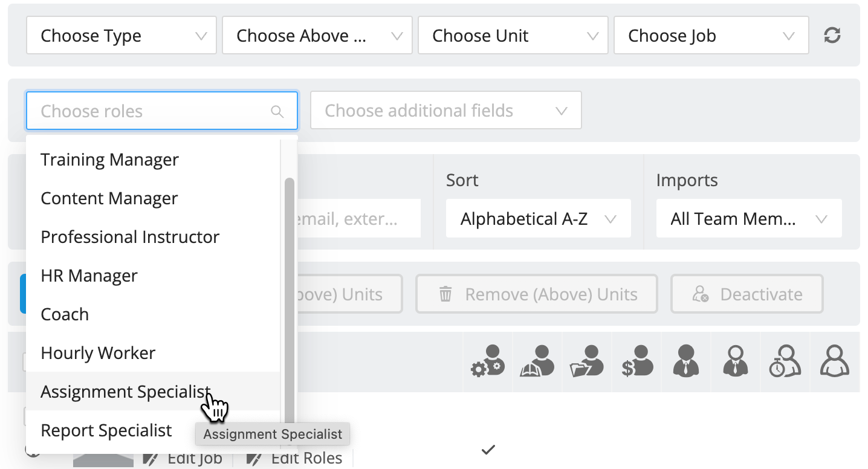Click the person-with-stopwatch role icon
The image size is (868, 469).
(785, 361)
